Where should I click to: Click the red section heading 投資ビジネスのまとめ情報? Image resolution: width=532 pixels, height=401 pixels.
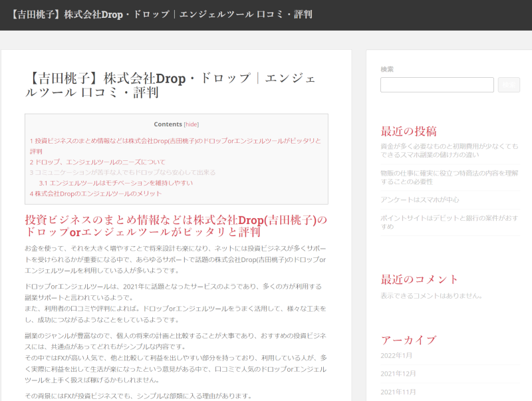coord(176,226)
